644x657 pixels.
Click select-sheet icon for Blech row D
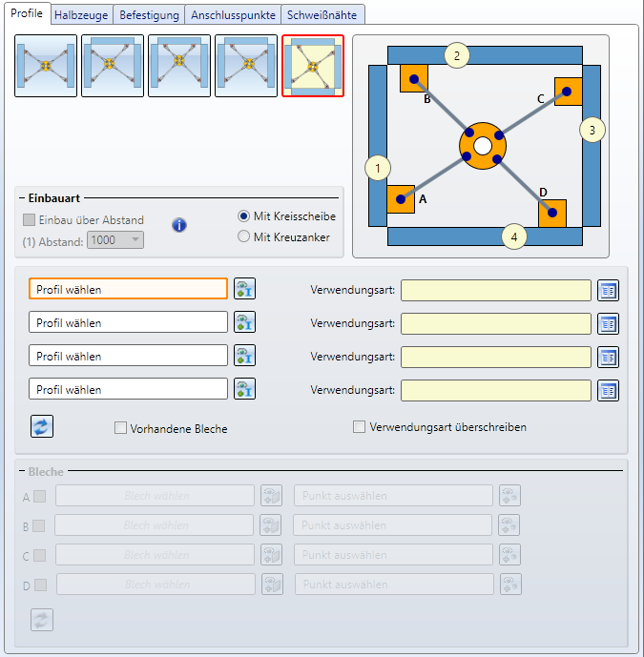272,585
